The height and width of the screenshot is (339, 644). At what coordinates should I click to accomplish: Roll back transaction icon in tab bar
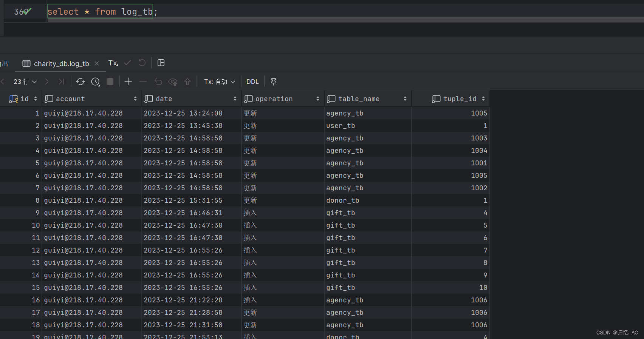(x=142, y=63)
